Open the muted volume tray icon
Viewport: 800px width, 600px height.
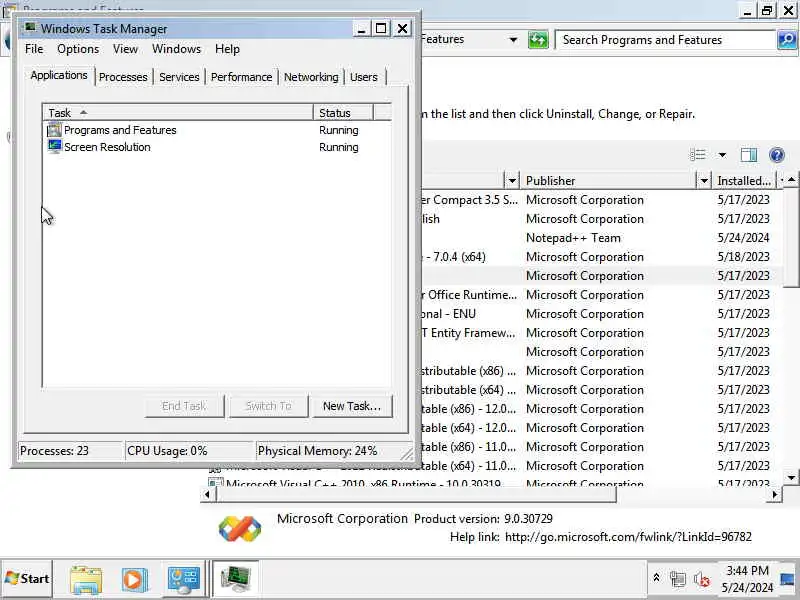pos(702,579)
